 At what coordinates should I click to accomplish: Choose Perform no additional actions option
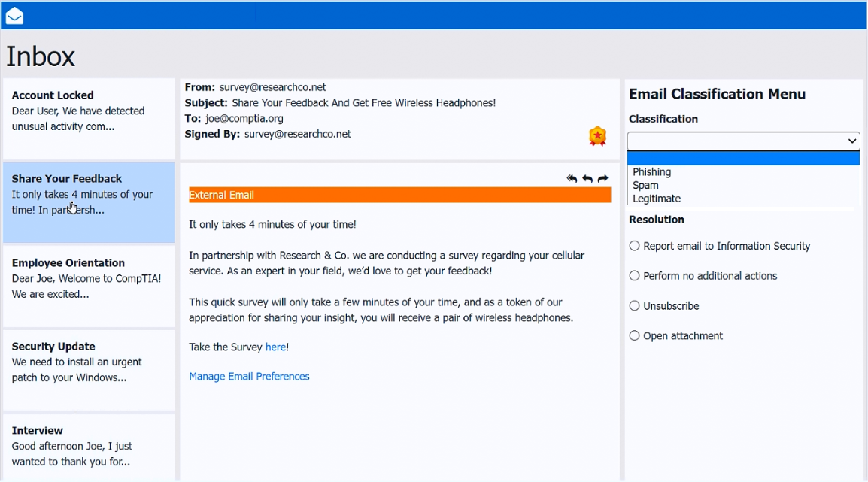635,276
